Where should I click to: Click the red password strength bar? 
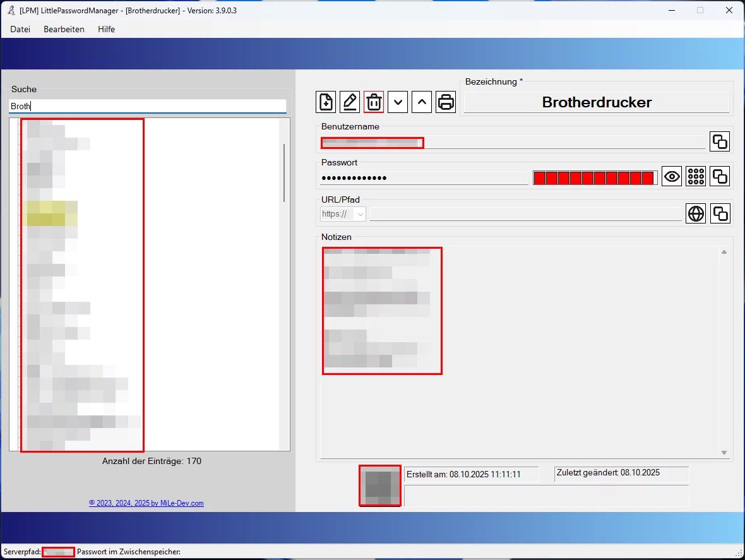tap(594, 178)
